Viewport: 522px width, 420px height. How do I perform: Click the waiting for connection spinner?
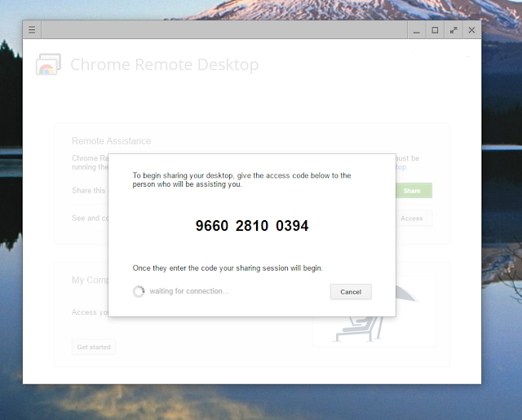(x=139, y=291)
